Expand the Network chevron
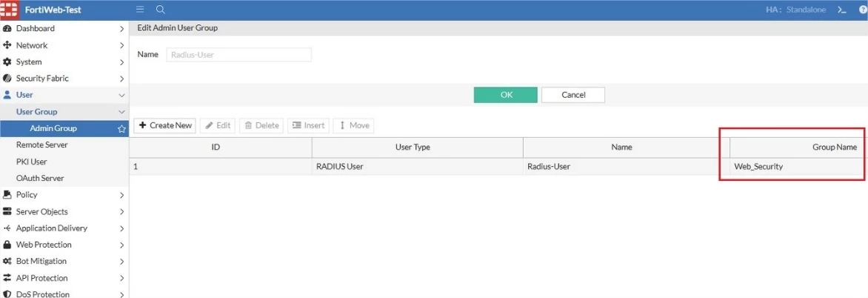The width and height of the screenshot is (868, 298). point(121,45)
